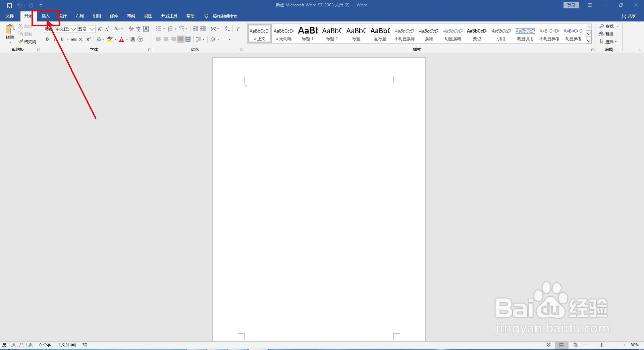Open the font color dropdown arrow
Screen dimensions: 644x350
(x=126, y=40)
